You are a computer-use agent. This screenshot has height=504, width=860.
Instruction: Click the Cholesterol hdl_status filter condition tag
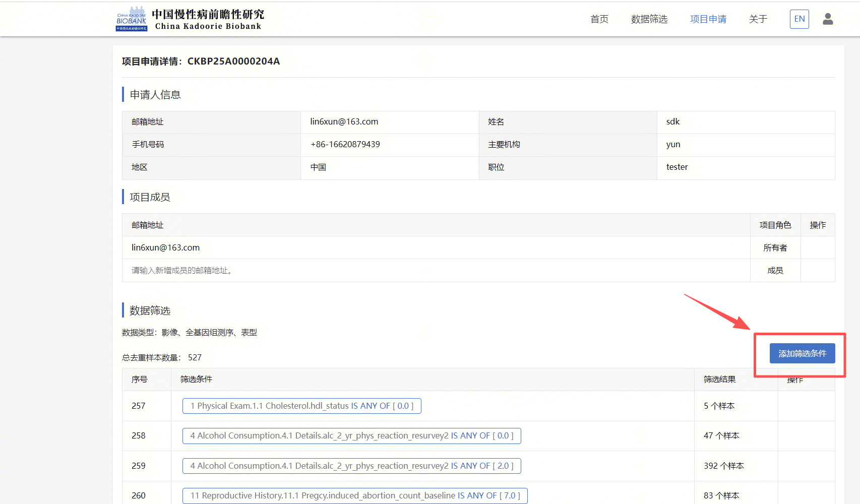(x=301, y=406)
